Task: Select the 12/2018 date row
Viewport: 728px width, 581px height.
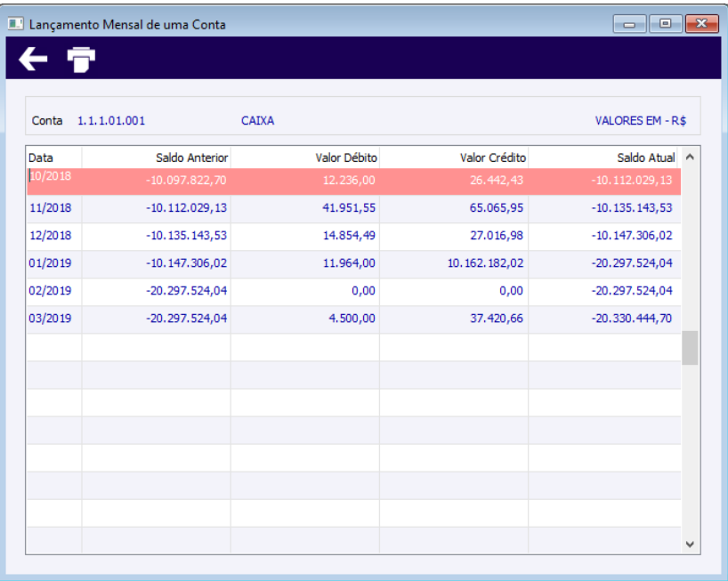Action: point(354,236)
